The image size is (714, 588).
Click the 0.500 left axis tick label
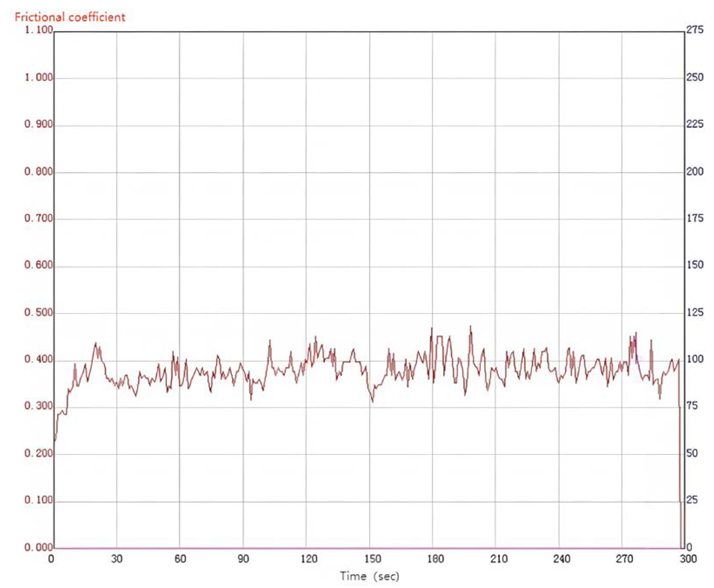tap(39, 312)
